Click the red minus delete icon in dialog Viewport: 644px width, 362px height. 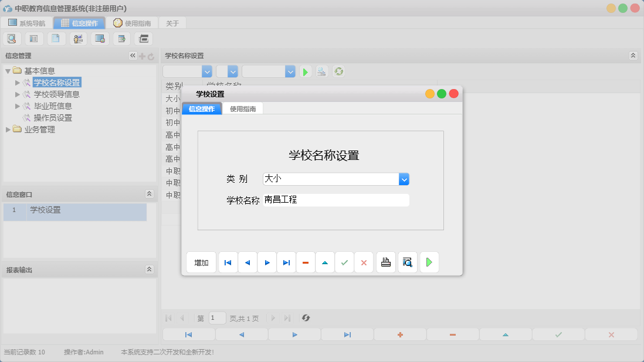305,262
